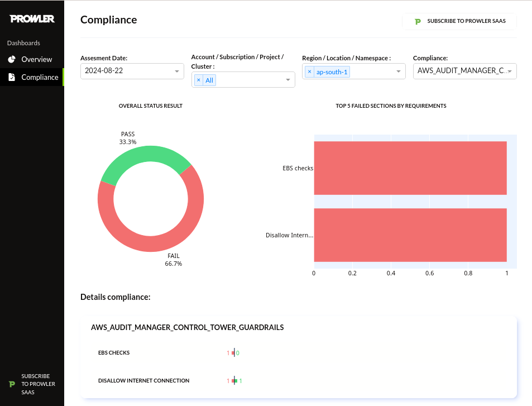
Task: Click 'Top 5 Failed Sections' chart title
Action: click(391, 106)
